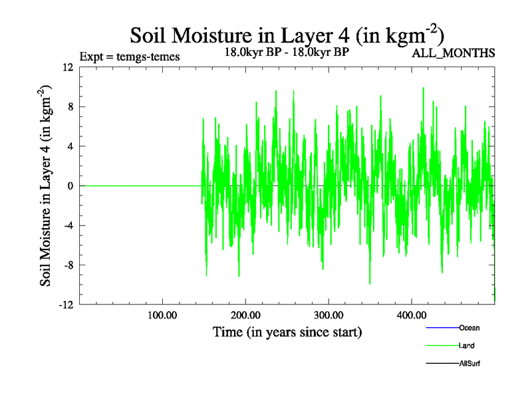Click the 100.00 x-axis tick label

[162, 315]
